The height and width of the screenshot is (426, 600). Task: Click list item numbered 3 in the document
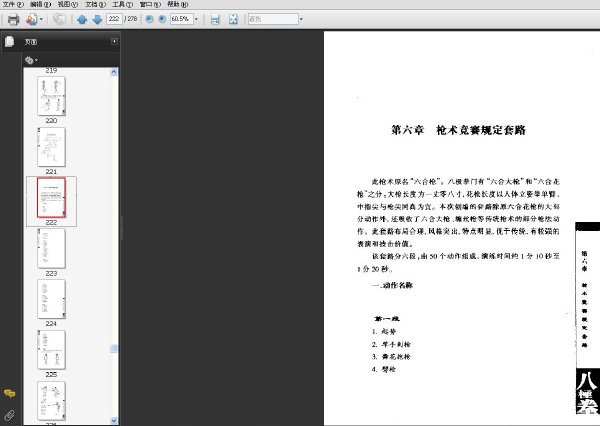pos(391,357)
